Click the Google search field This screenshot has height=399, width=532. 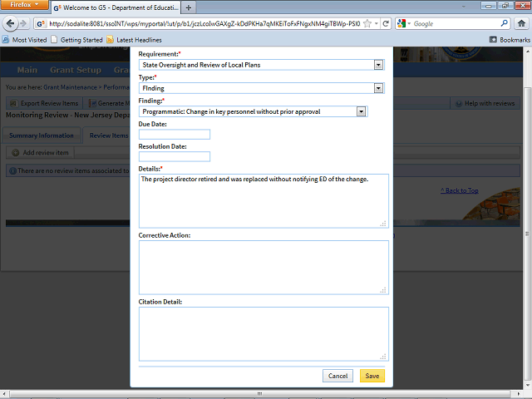tap(456, 24)
